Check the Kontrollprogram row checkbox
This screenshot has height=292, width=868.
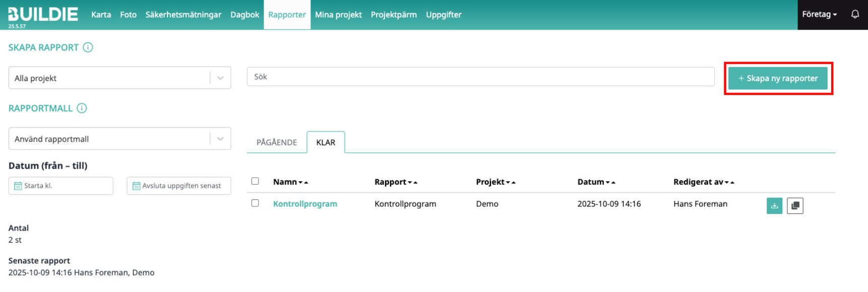255,203
